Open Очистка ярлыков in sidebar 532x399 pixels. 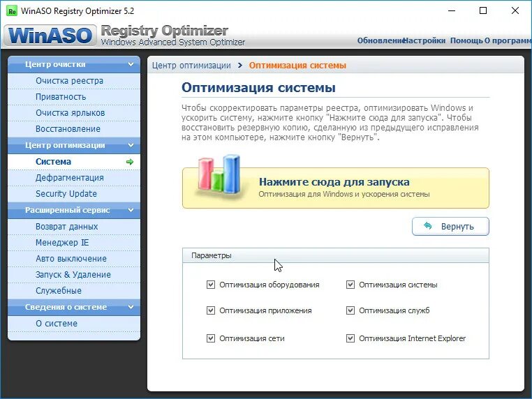pyautogui.click(x=74, y=113)
